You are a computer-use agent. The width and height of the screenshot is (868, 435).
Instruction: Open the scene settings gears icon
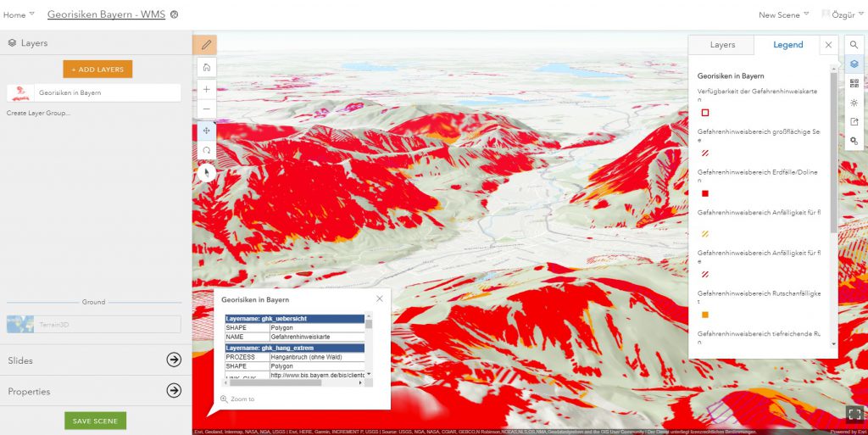[x=854, y=141]
